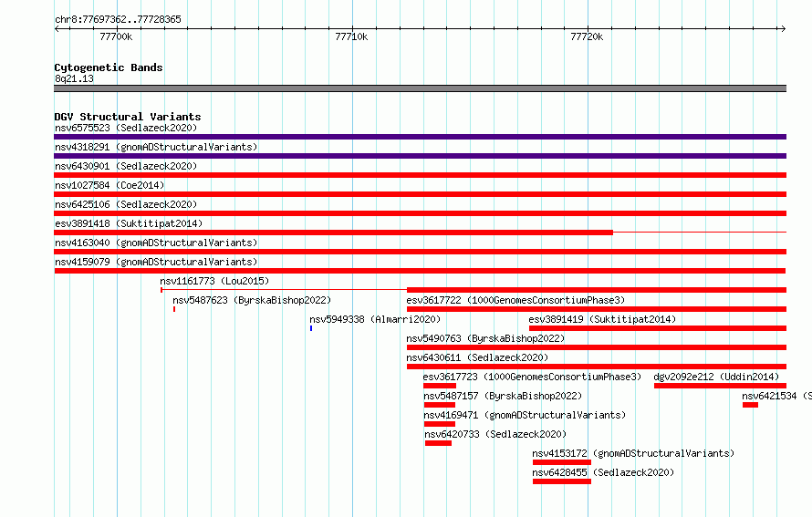Click the nsv4163040 gnomAD variant label
Viewport: 812px width, 517px height.
(x=156, y=243)
